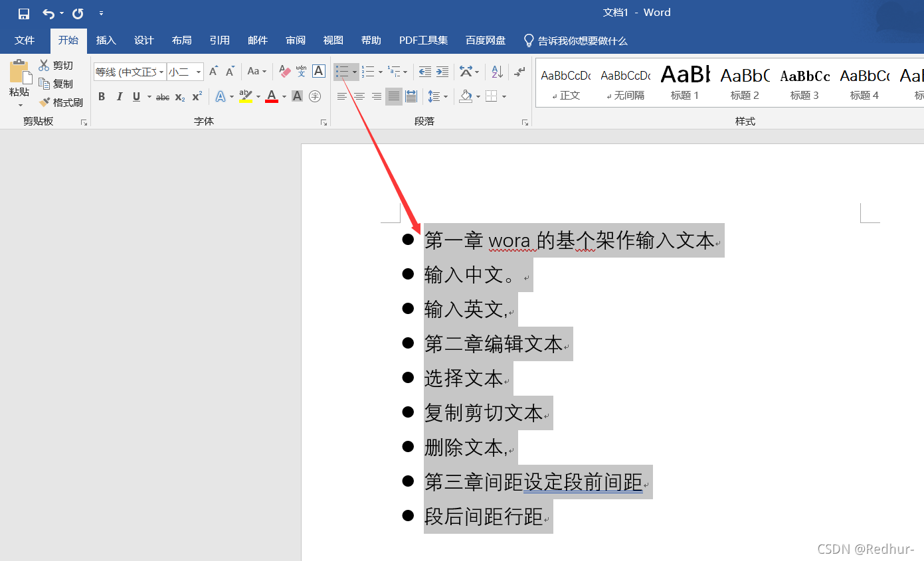Open the PDF工具集 tab
Image resolution: width=924 pixels, height=561 pixels.
point(423,40)
